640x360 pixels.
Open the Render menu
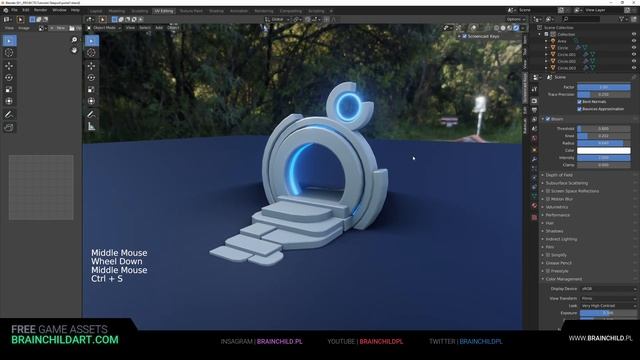click(40, 10)
